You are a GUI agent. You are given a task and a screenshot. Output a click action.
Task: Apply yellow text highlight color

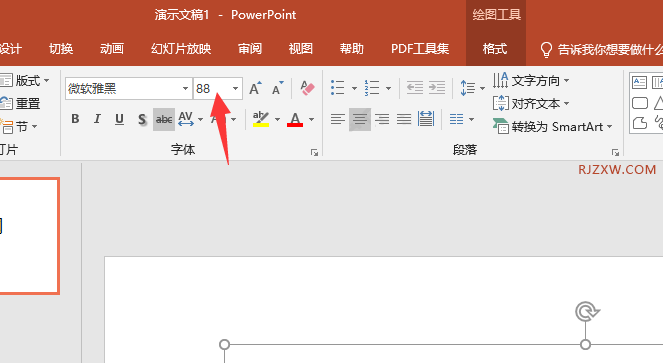click(x=261, y=119)
